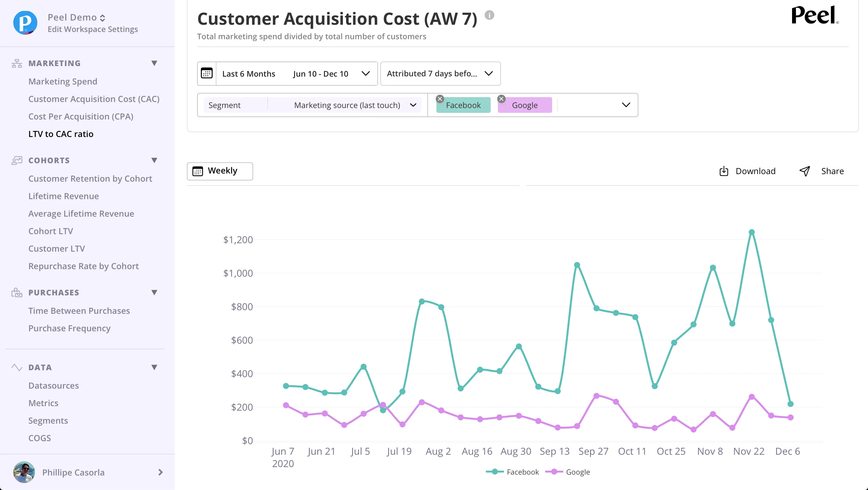Click the Purchases section icon in sidebar
This screenshot has width=868, height=490.
click(17, 292)
